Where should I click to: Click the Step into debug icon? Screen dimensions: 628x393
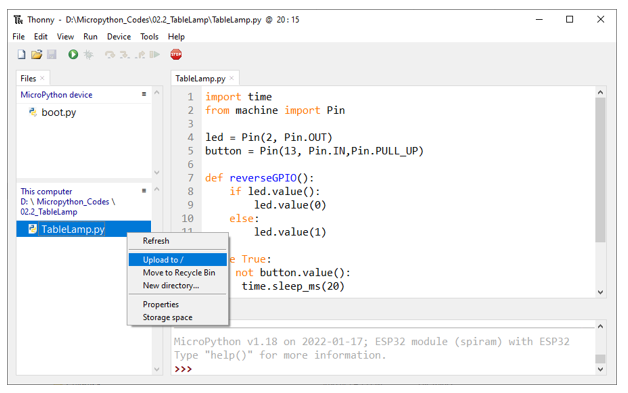click(125, 54)
